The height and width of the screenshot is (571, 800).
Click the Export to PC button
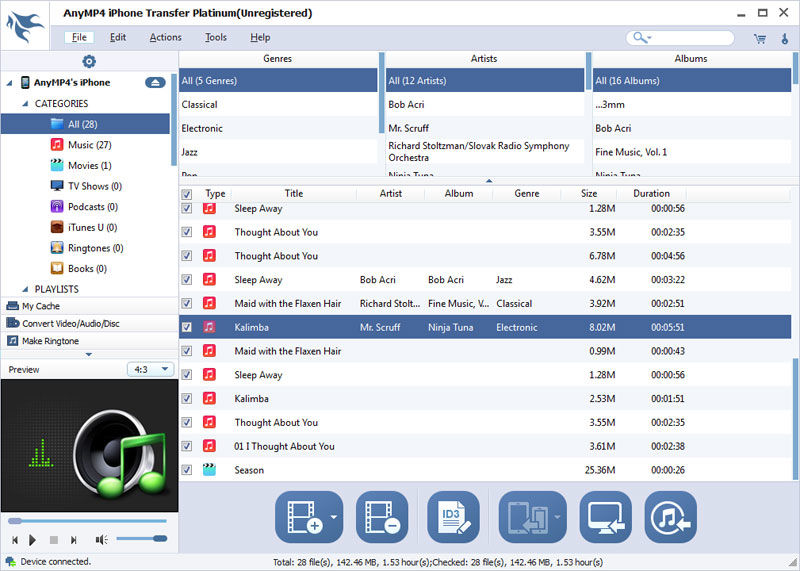pos(606,517)
